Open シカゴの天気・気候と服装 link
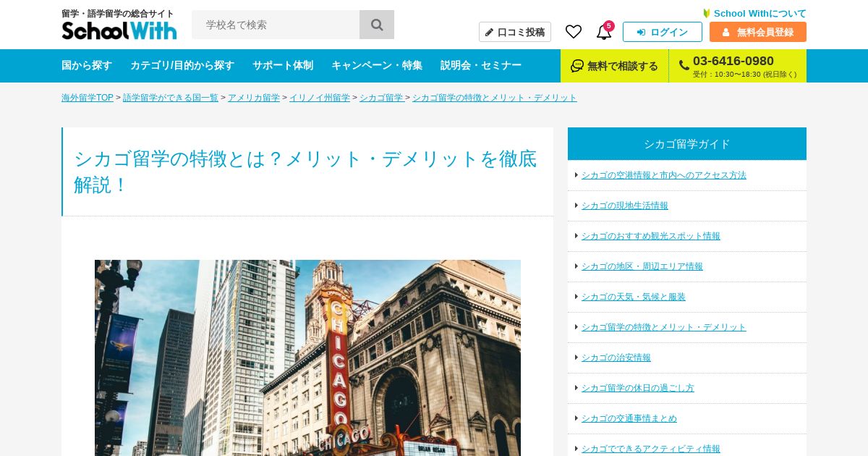Viewport: 868px width, 456px height. [634, 297]
